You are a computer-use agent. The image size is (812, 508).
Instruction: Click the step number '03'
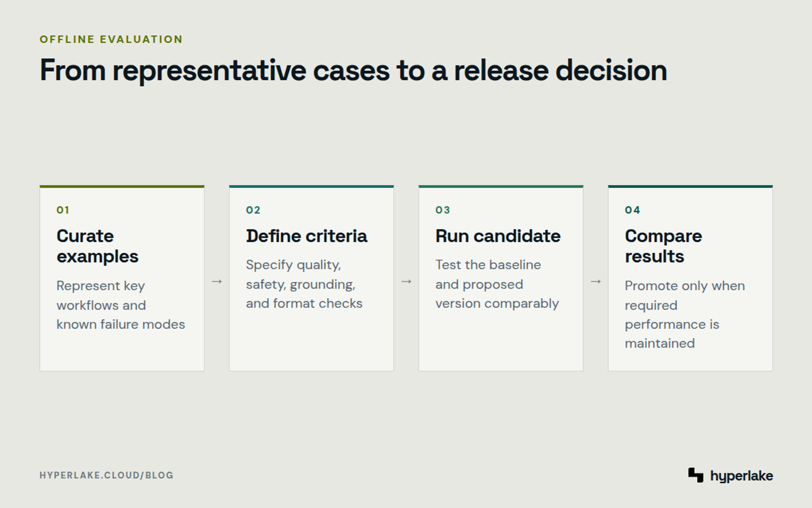[443, 210]
